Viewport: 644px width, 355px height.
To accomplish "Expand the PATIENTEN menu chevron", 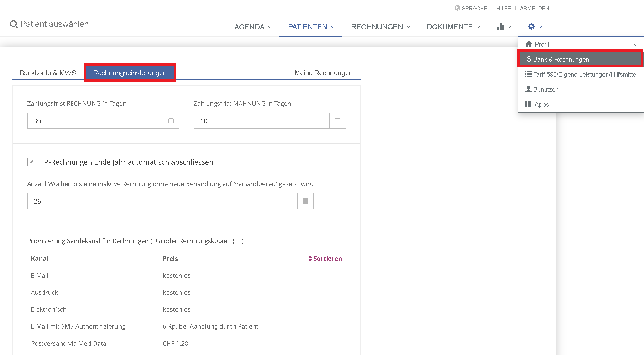I will [333, 27].
